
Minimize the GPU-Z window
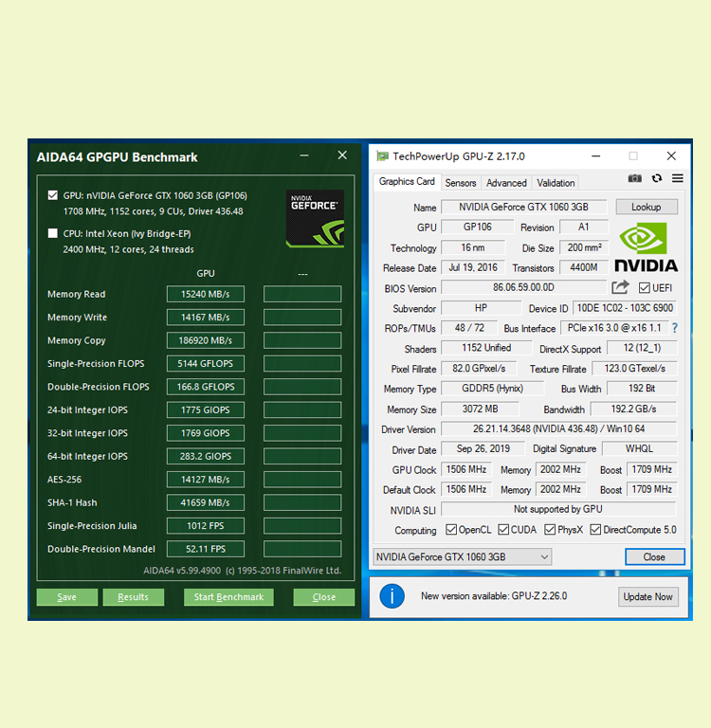596,156
